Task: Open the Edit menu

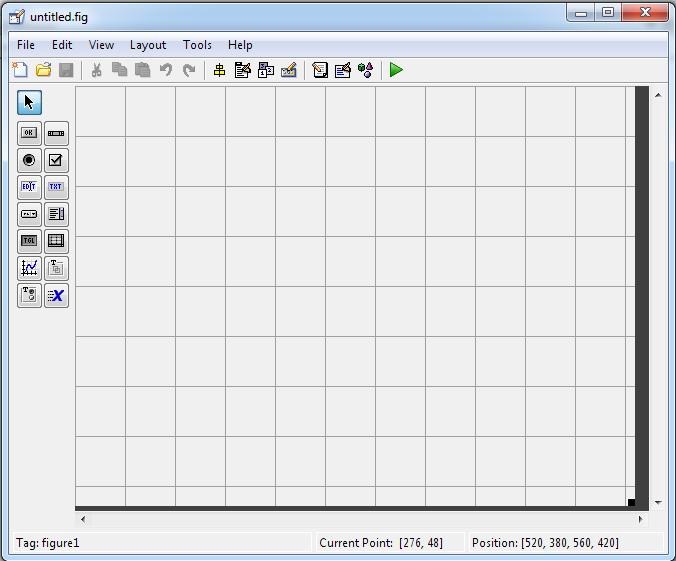Action: [62, 45]
